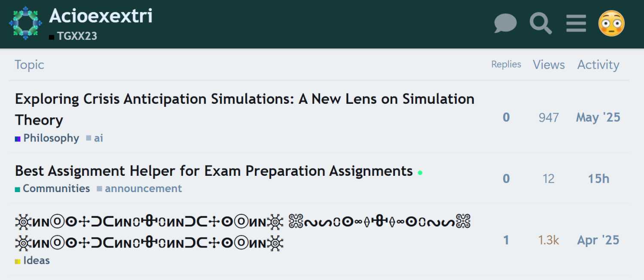Image resolution: width=644 pixels, height=280 pixels.
Task: Click the green new-activity dot indicator
Action: pyautogui.click(x=420, y=172)
